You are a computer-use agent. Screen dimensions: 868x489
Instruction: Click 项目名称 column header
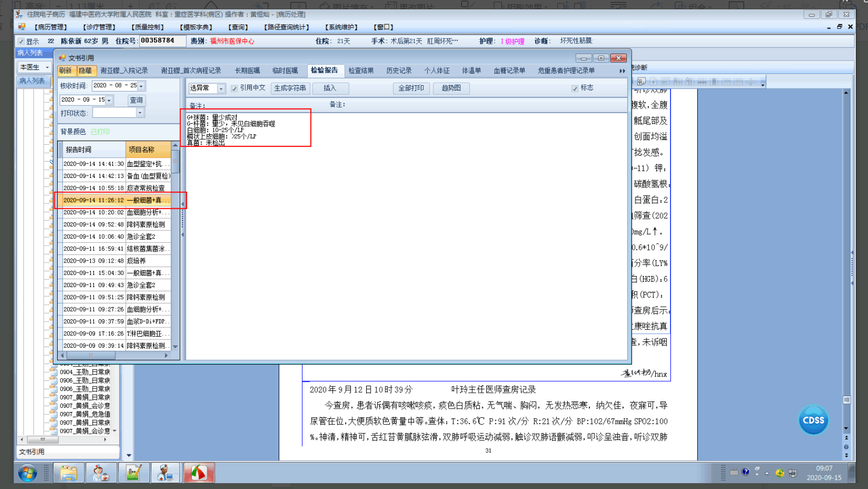[148, 149]
